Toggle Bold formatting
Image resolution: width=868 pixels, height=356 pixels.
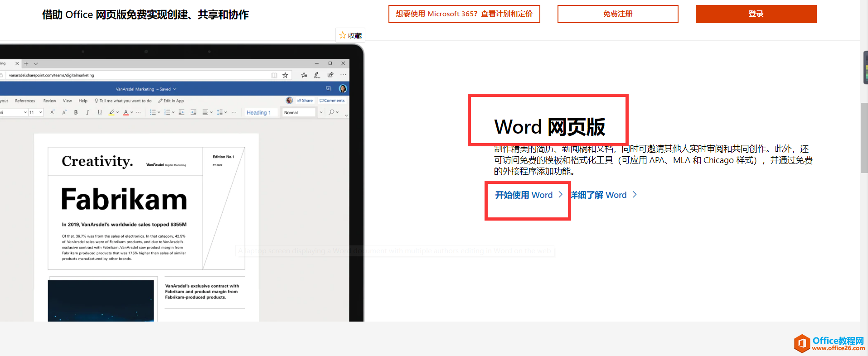click(x=76, y=112)
